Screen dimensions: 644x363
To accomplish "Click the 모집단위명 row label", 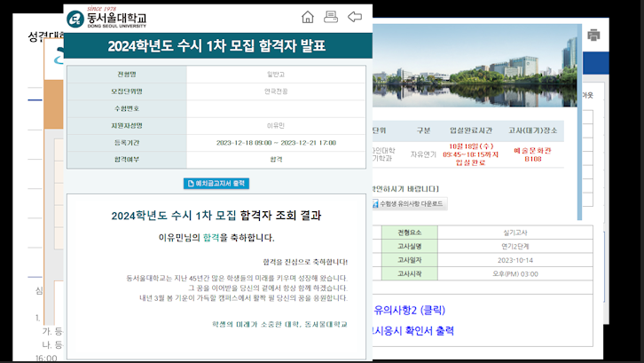I will tap(127, 91).
